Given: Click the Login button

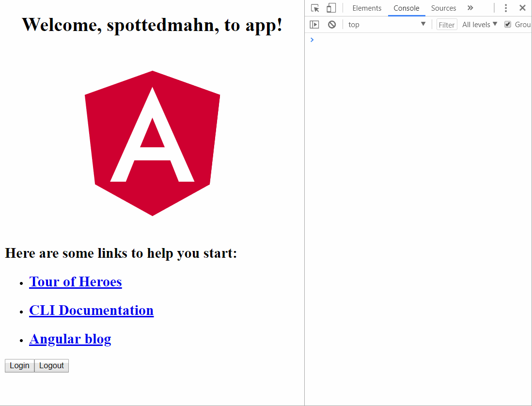Looking at the screenshot, I should tap(19, 366).
